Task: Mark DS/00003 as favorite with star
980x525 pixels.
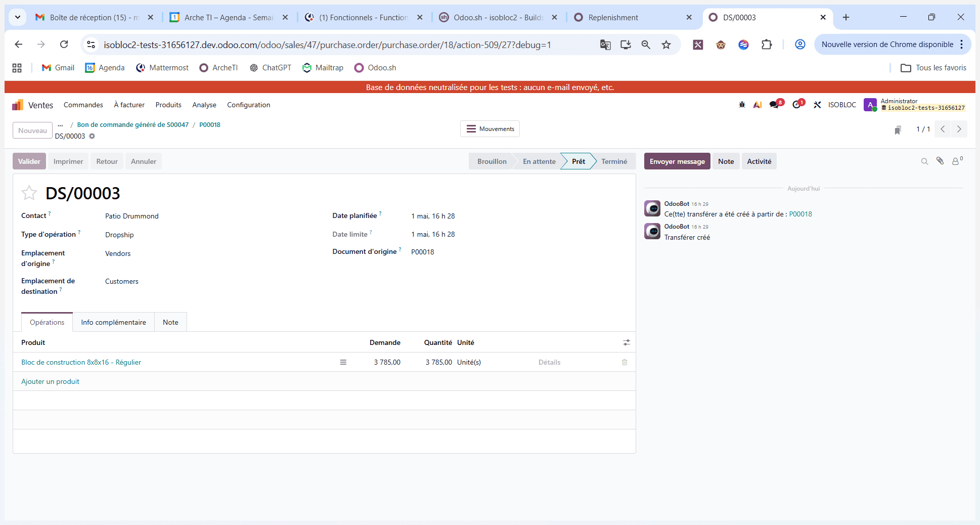Action: [x=29, y=193]
